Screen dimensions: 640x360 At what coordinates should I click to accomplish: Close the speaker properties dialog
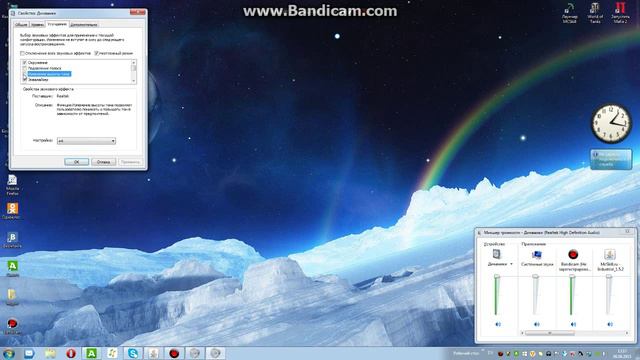pyautogui.click(x=138, y=13)
